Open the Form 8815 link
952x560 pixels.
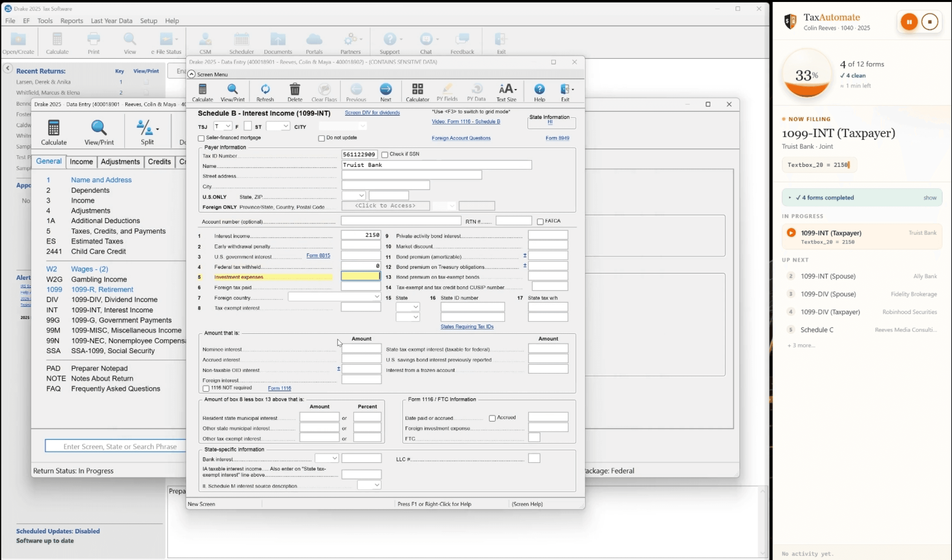[x=318, y=256]
